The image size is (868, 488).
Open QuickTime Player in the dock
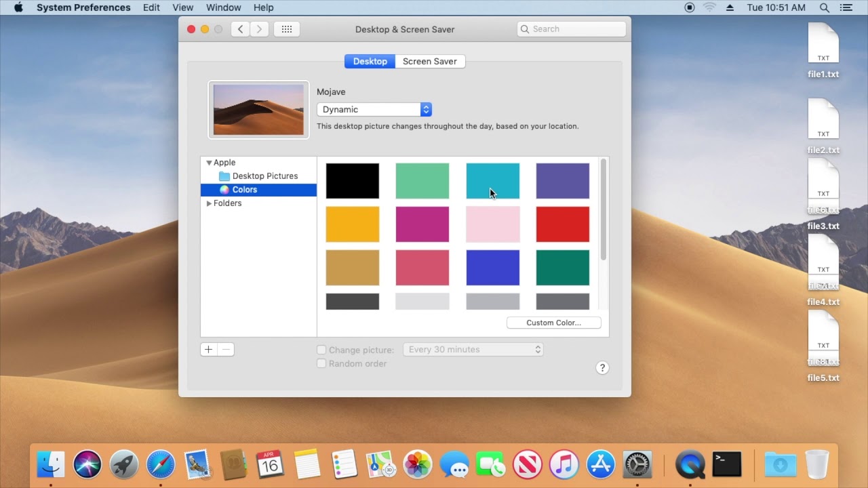[690, 464]
